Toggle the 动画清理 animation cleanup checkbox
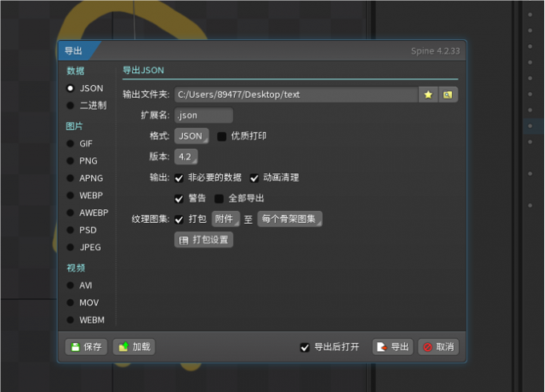 tap(254, 178)
